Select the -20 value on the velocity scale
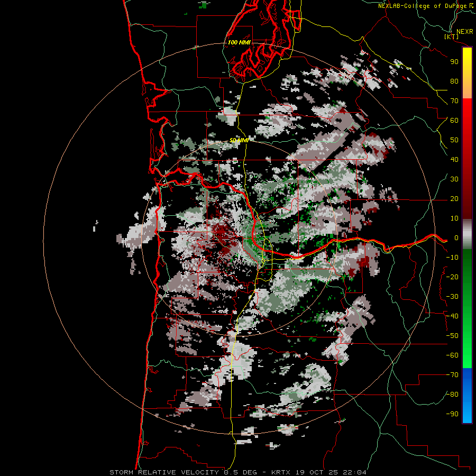Viewport: 476px width, 476px height. 452,277
